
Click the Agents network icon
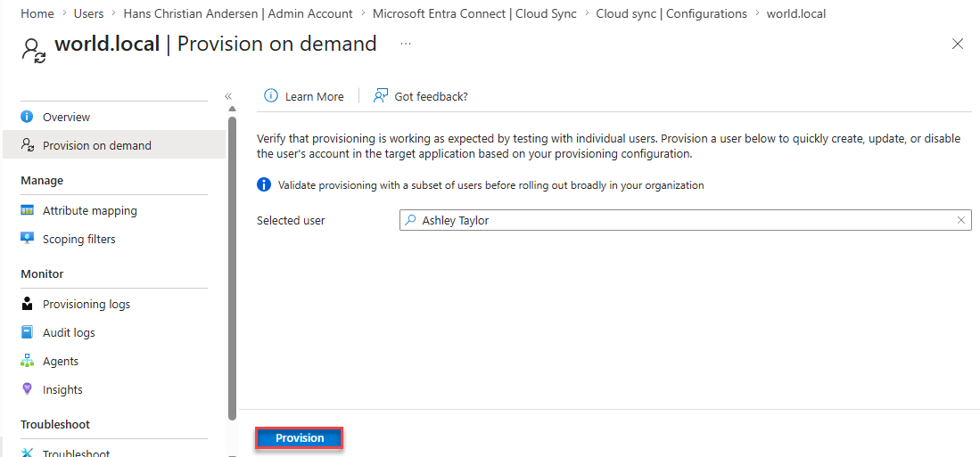point(27,361)
